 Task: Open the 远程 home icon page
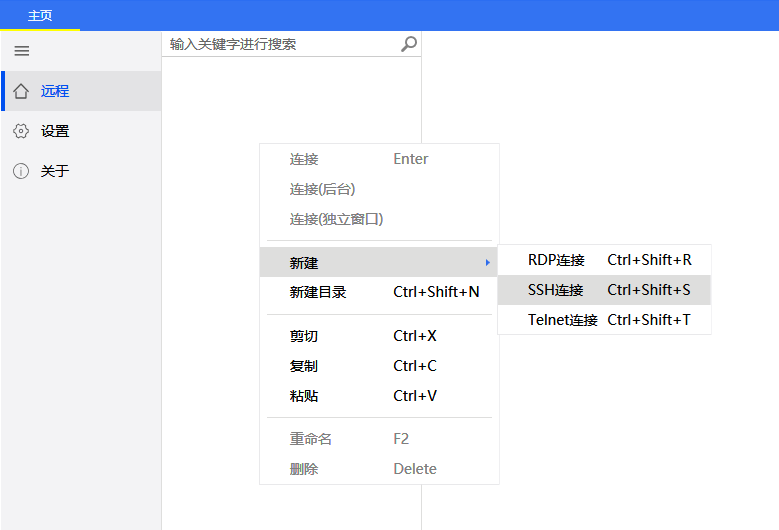[21, 91]
